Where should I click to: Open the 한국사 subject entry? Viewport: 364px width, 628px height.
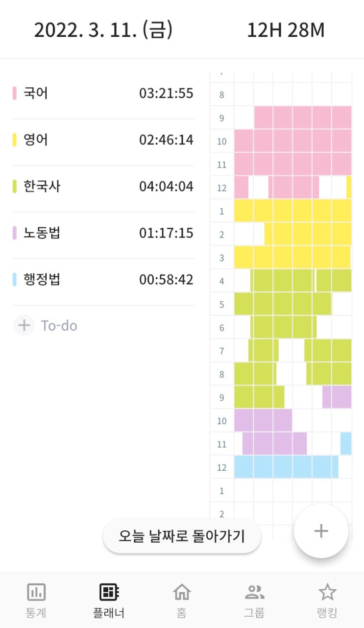click(x=103, y=187)
